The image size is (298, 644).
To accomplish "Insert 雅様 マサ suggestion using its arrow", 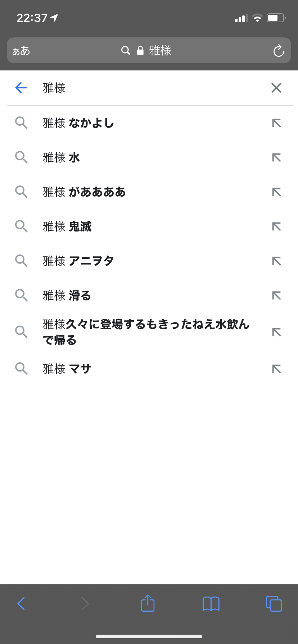I will pos(276,369).
